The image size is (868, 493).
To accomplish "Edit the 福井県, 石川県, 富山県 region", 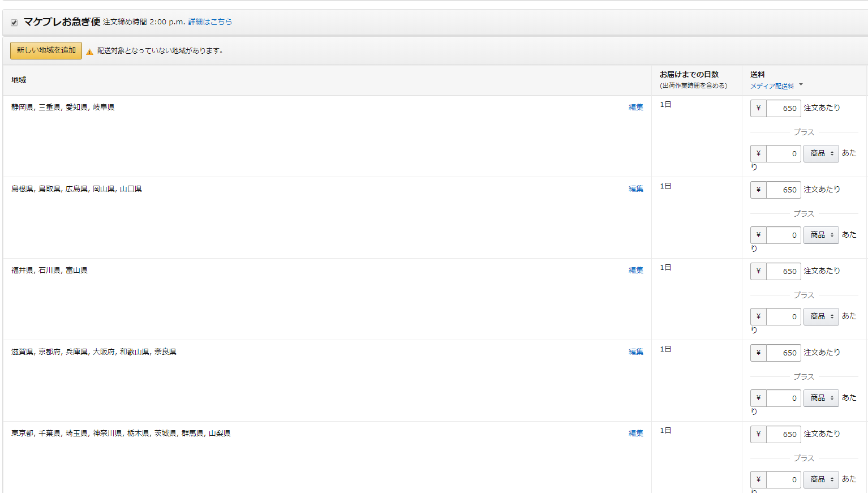I will 635,270.
